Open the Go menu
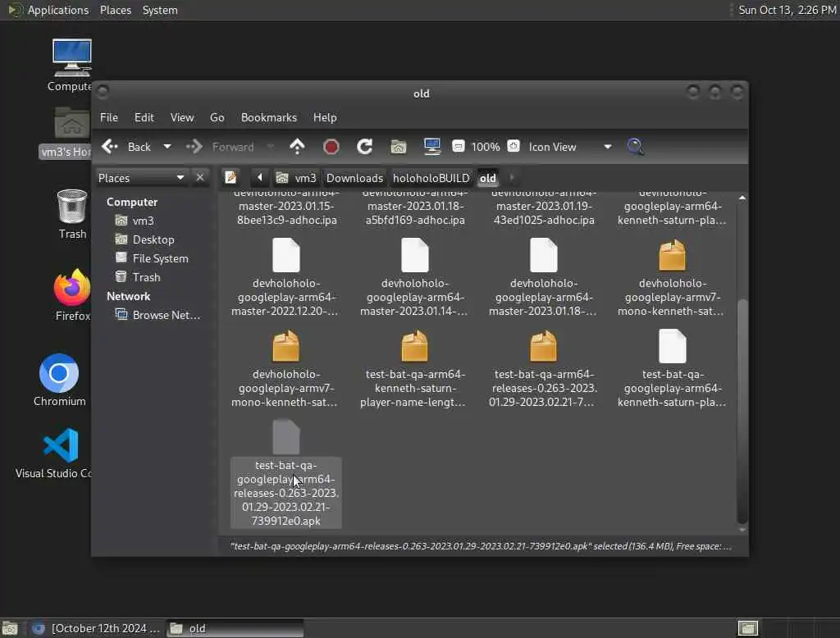840x638 pixels. (x=217, y=117)
